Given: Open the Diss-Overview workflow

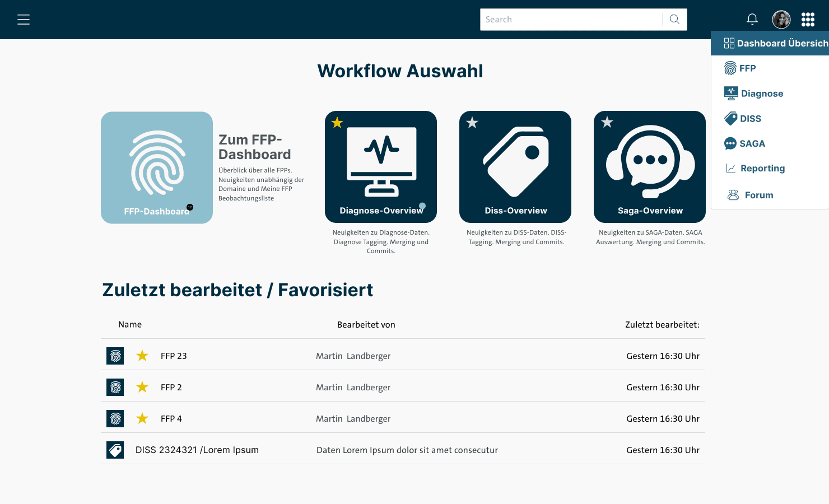Looking at the screenshot, I should (515, 166).
